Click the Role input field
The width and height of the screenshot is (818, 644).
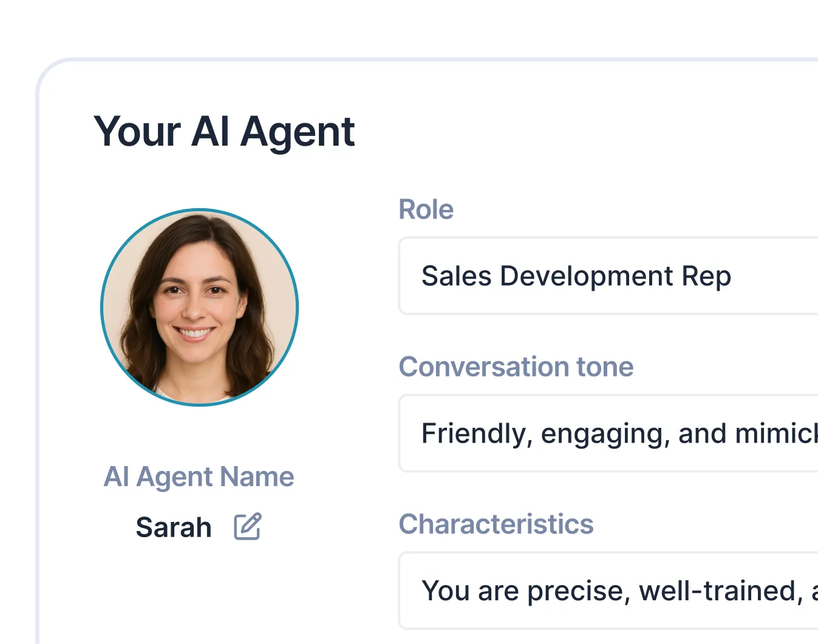(x=607, y=276)
